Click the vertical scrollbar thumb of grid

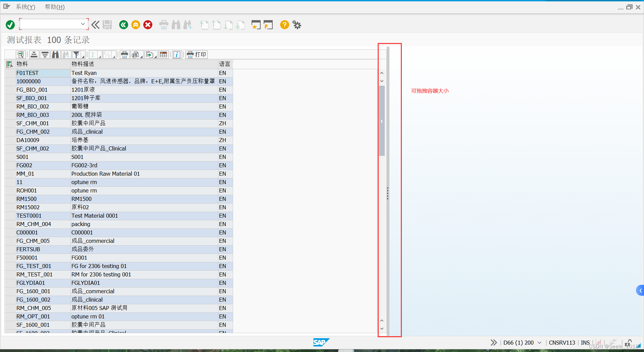(382, 121)
